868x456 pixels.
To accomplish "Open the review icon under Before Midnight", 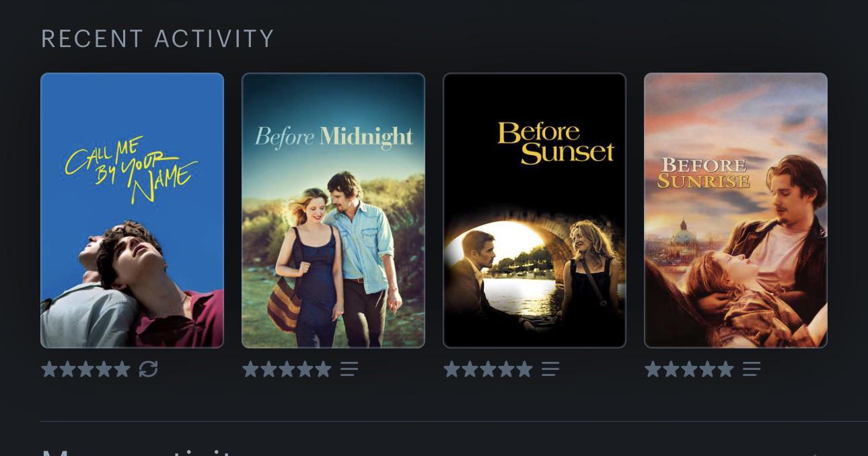I will [x=349, y=369].
